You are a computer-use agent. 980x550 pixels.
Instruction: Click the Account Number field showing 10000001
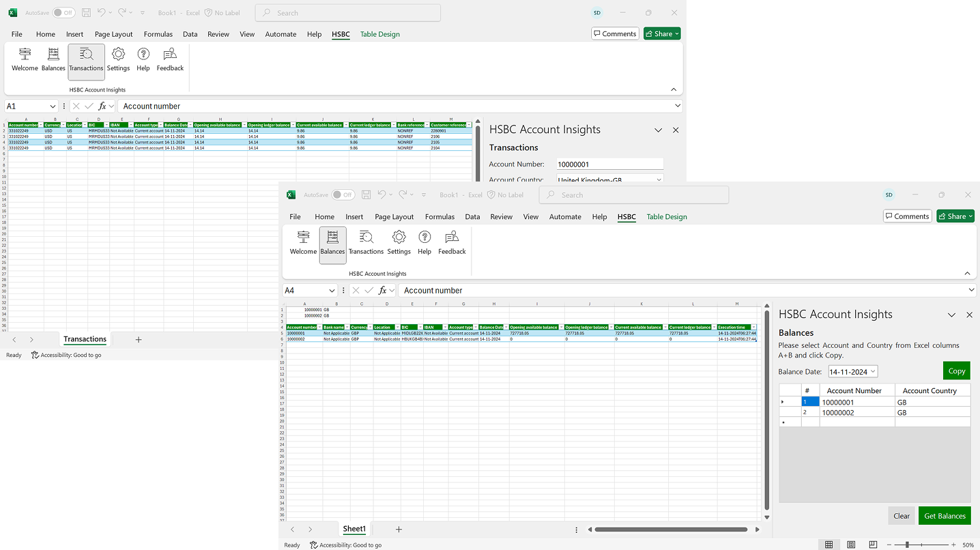pos(609,164)
